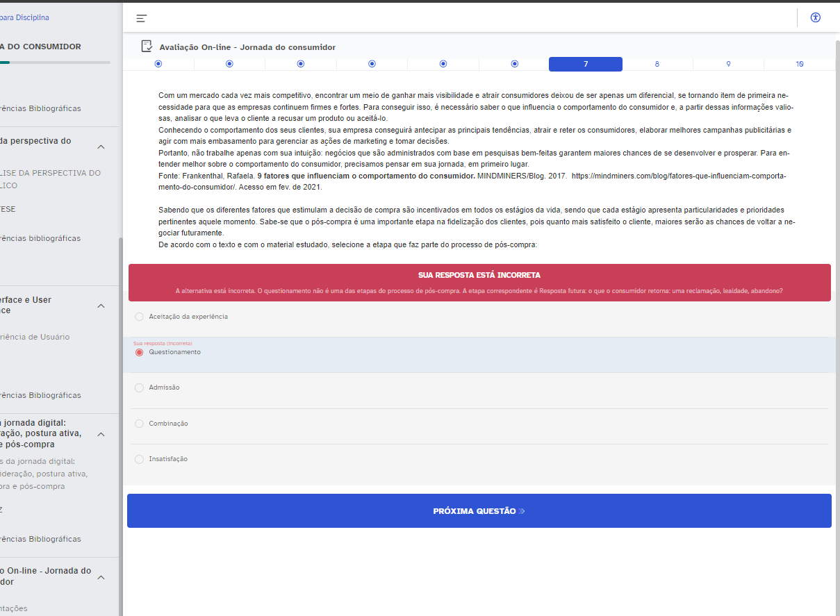The height and width of the screenshot is (616, 840).
Task: Open the lowercase 'rências bibliográficas' sidebar item
Action: tap(40, 238)
